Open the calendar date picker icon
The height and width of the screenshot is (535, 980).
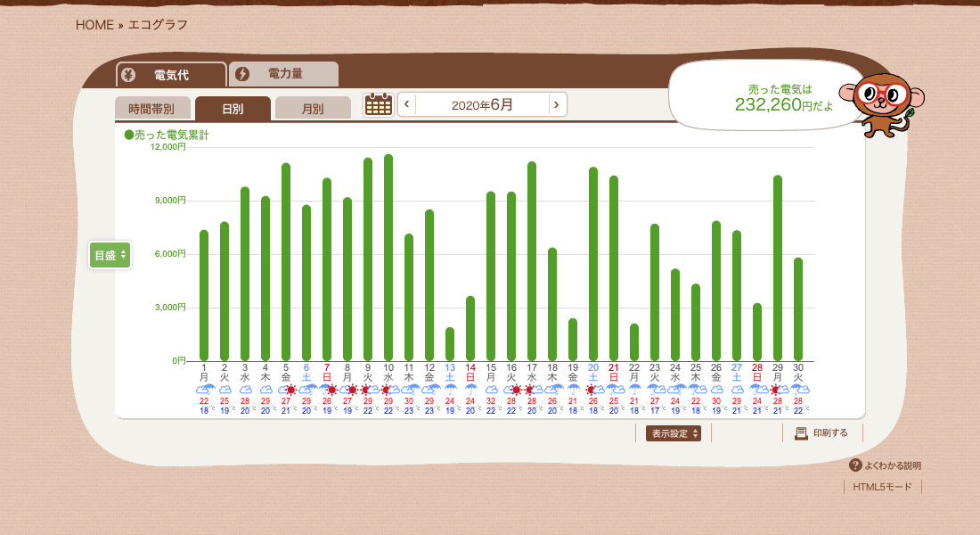pos(379,104)
